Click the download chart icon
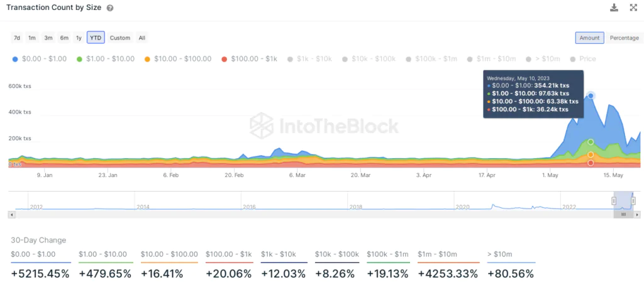 614,8
